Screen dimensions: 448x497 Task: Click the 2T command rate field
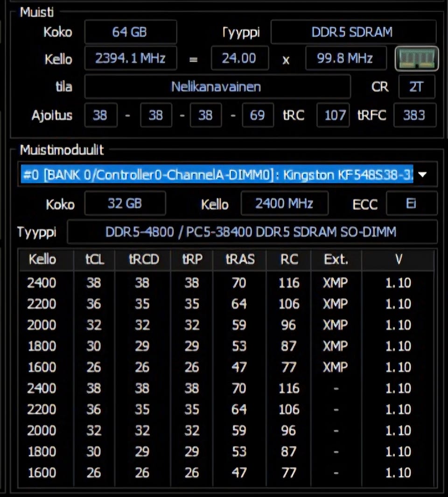(416, 87)
